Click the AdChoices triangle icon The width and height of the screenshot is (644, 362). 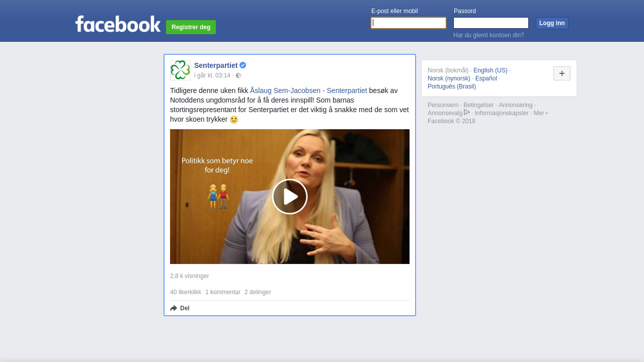tap(467, 112)
